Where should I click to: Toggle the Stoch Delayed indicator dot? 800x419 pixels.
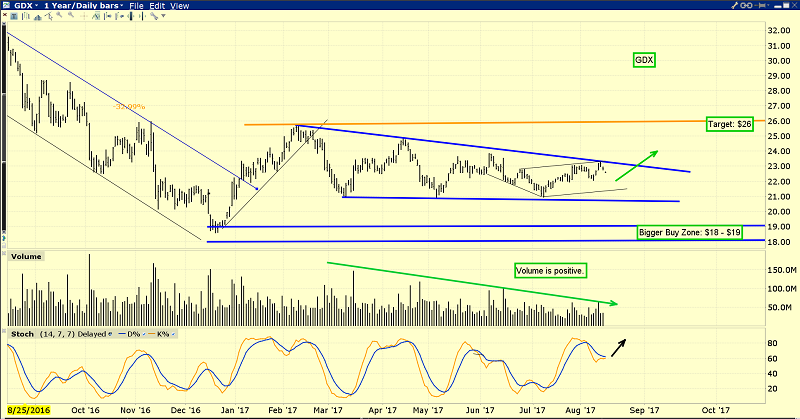pyautogui.click(x=110, y=334)
